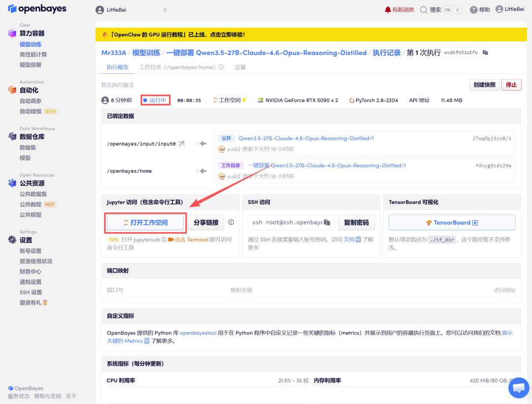
Task: Open 自动调参 sidebar item
Action: 31,101
